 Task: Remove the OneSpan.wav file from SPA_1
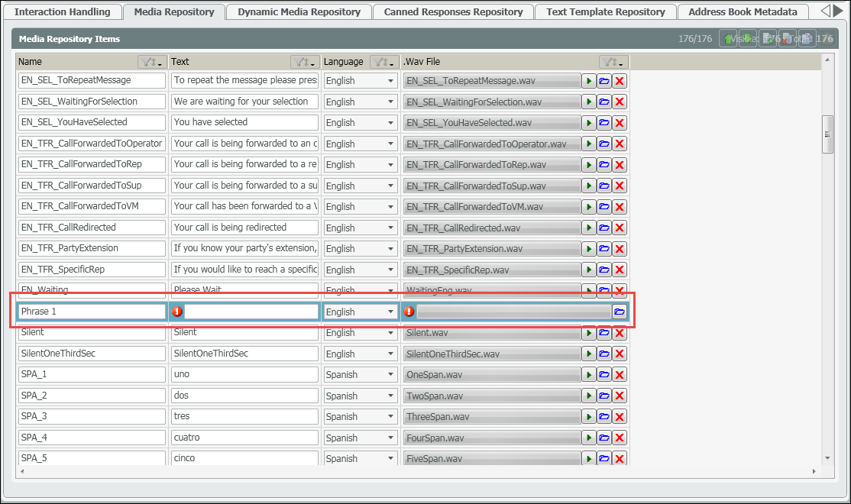[620, 375]
